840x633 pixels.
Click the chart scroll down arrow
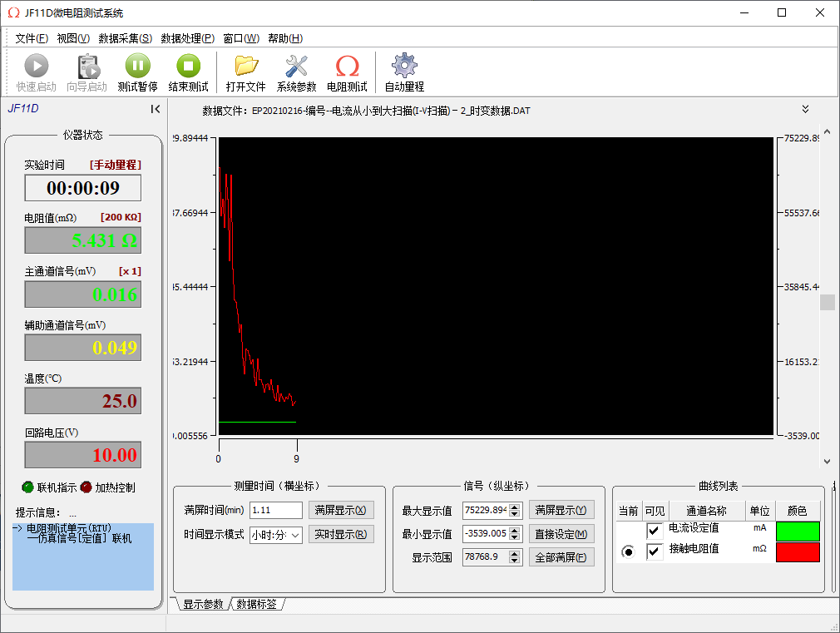(828, 461)
